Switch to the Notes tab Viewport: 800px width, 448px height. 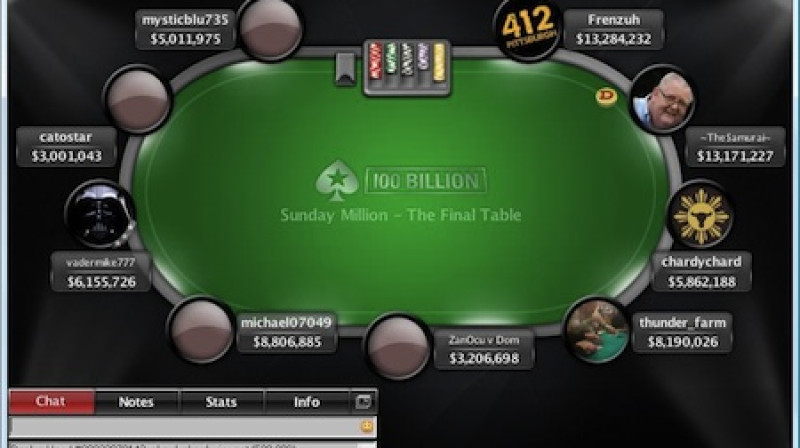(136, 402)
